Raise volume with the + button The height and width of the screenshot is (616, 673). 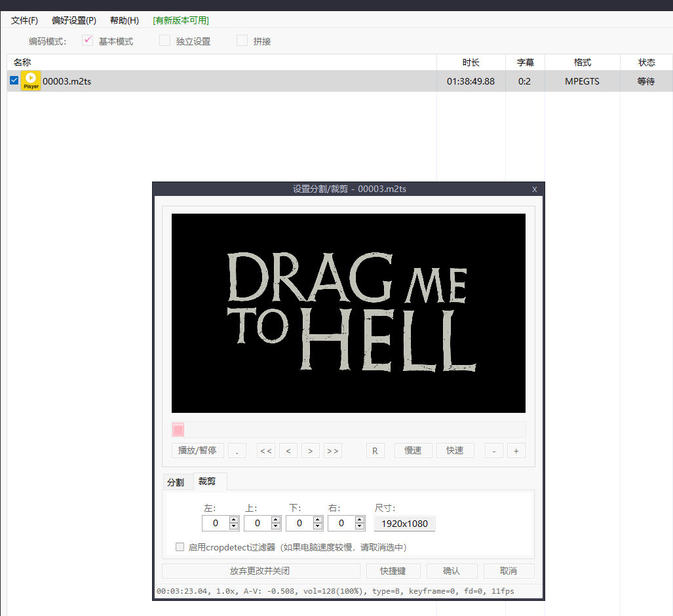point(516,450)
